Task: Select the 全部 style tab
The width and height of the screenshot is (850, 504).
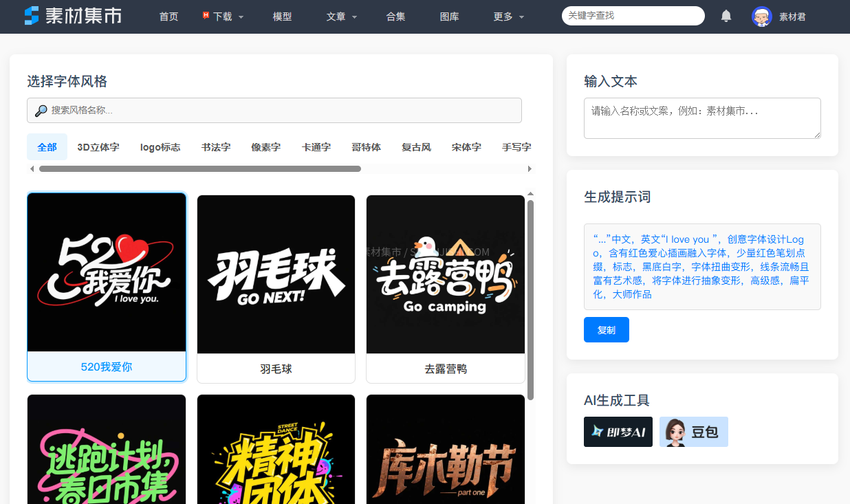Action: coord(47,147)
